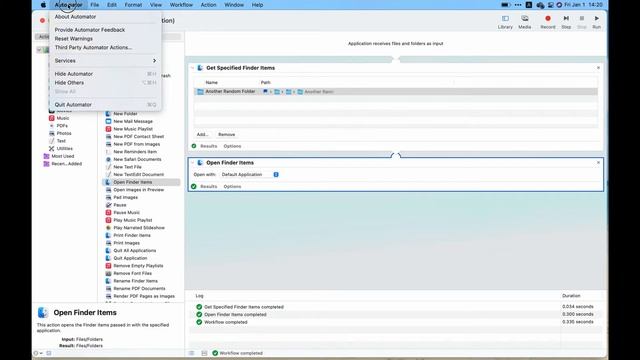Select the PDFs library category
The width and height of the screenshot is (640, 360).
pos(62,126)
